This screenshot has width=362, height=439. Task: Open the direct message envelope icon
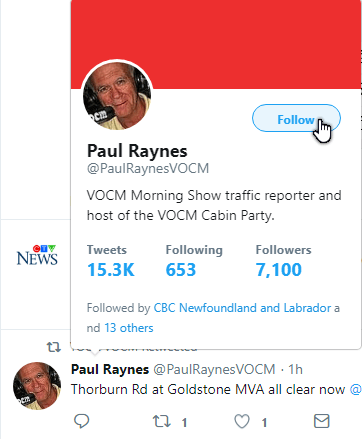pos(322,421)
